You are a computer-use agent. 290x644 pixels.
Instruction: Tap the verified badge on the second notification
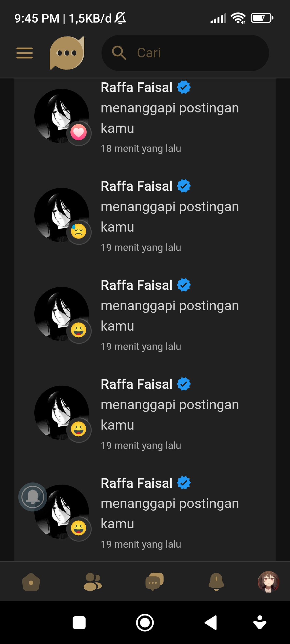184,186
